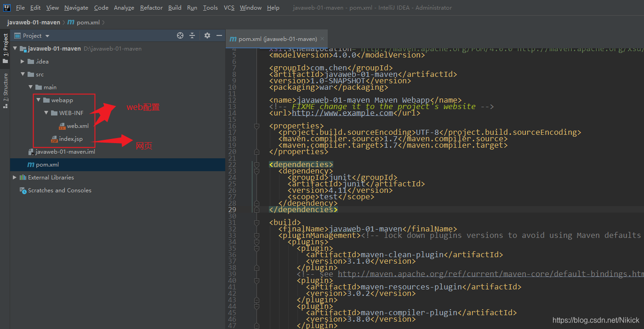644x329 pixels.
Task: Open the VCS menu
Action: [229, 7]
